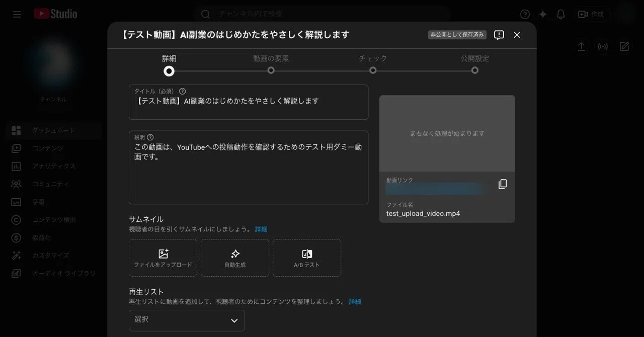The image size is (644, 337).
Task: Click the サムネイル 詳細 link
Action: tap(261, 229)
